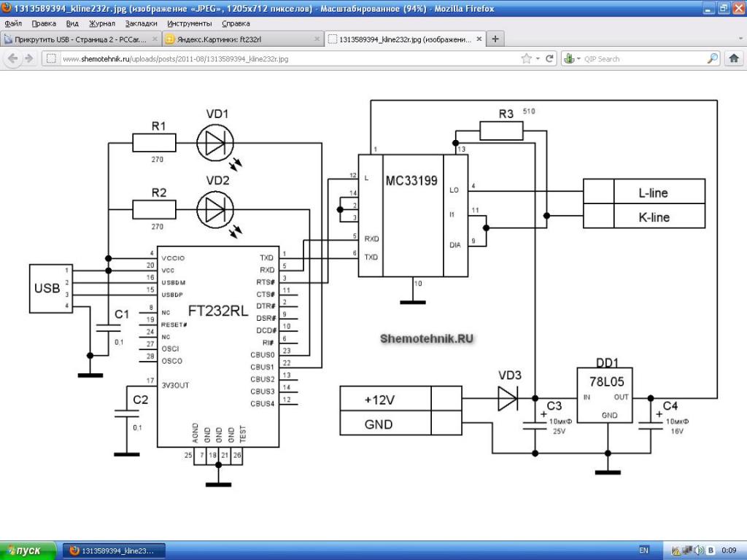Close the Яндекс.Картинки: ft232rl tab
The image size is (747, 560).
pos(315,39)
